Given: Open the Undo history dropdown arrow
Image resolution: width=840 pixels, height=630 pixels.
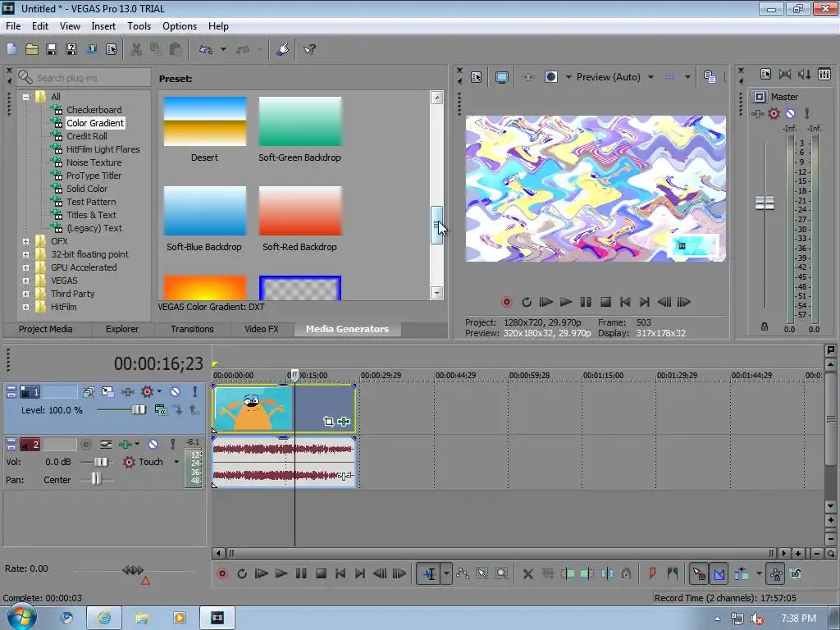Looking at the screenshot, I should 223,49.
